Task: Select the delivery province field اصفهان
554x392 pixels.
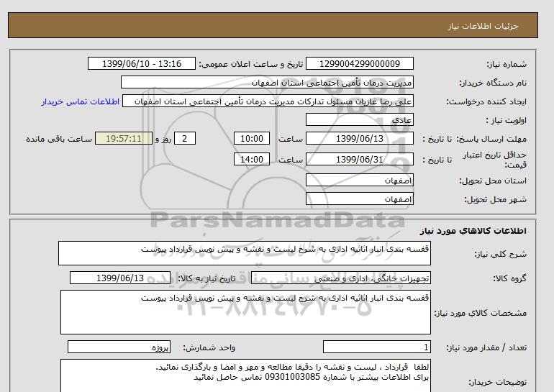Action: 359,180
